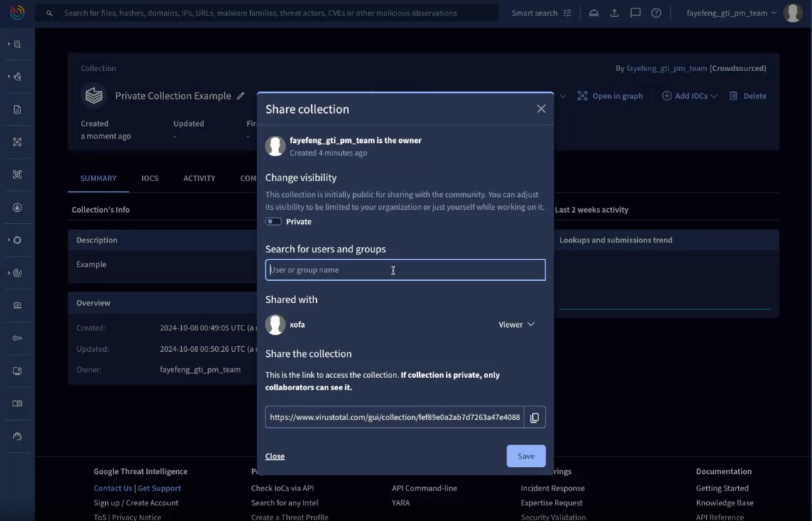Close the Share collection dialog with X
This screenshot has width=812, height=521.
click(x=541, y=109)
